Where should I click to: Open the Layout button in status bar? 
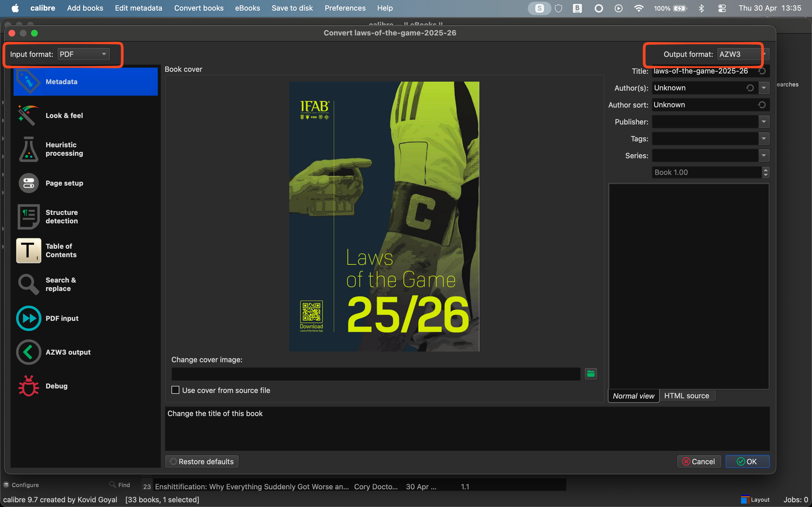click(755, 500)
